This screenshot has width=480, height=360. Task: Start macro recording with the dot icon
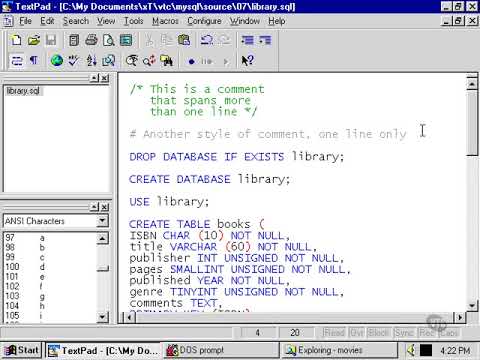pos(191,61)
